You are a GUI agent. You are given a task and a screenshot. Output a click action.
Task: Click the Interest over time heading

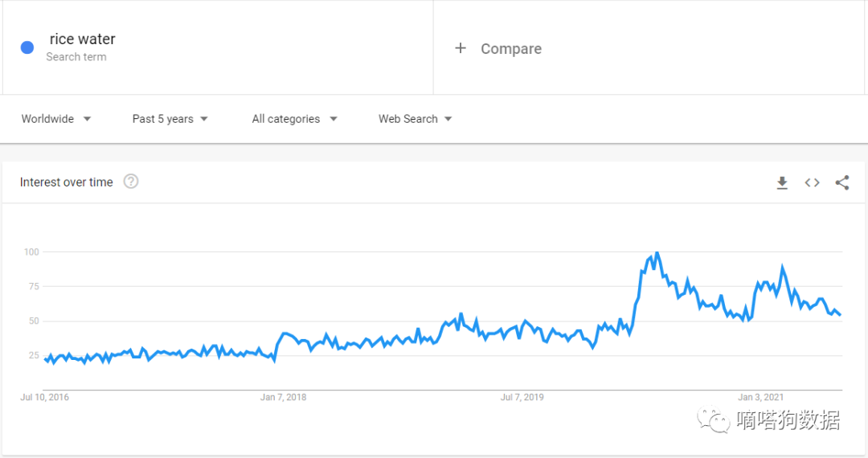click(x=67, y=182)
